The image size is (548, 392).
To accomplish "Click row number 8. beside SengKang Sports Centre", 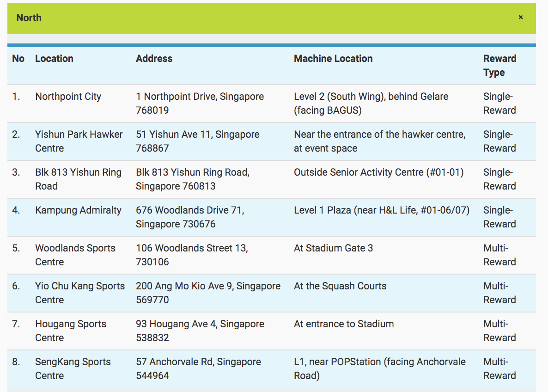I will [x=16, y=362].
